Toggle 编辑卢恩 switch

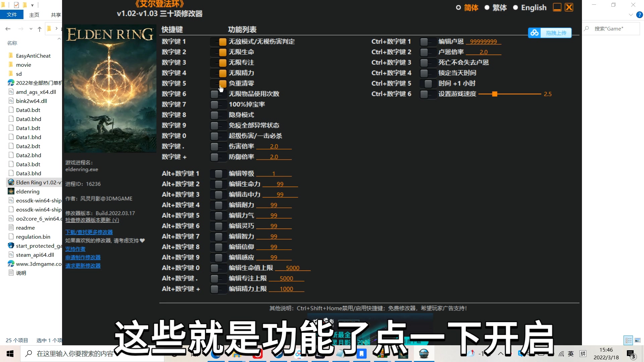pos(428,42)
